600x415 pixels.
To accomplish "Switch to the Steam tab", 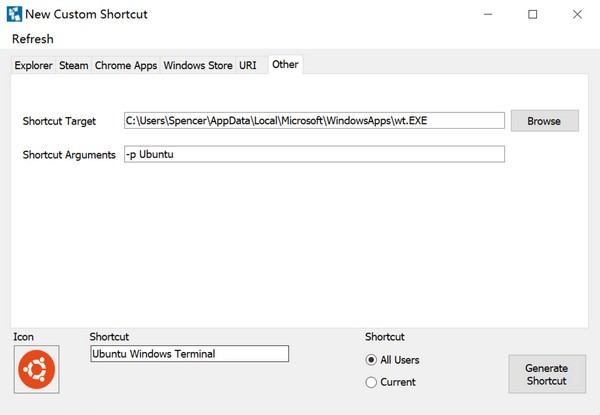I will coord(74,66).
